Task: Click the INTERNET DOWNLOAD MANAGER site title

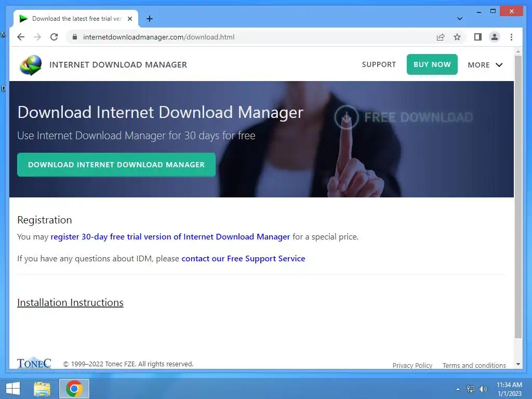Action: click(x=118, y=65)
